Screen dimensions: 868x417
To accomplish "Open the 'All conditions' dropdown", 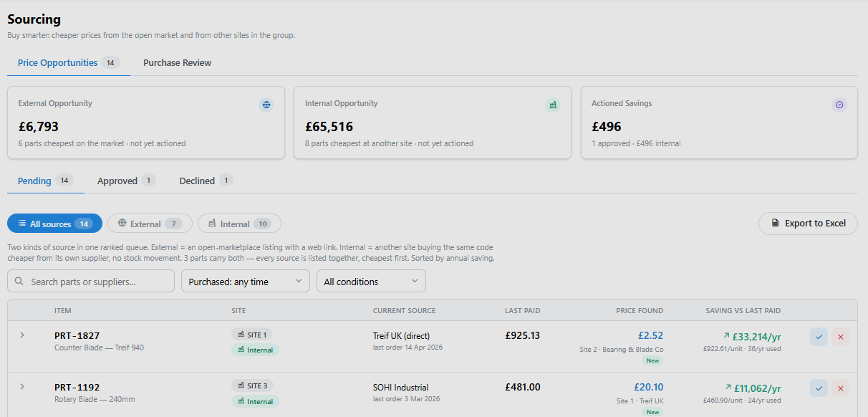I will [x=371, y=281].
